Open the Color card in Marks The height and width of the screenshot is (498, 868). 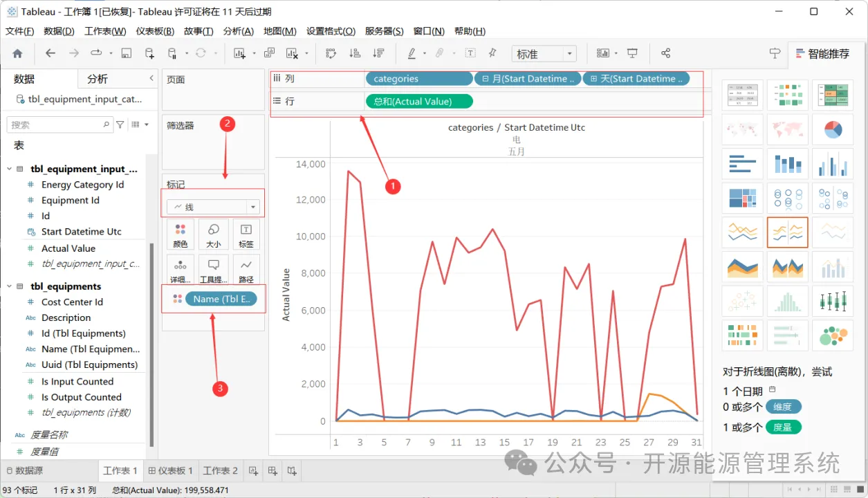click(x=181, y=234)
